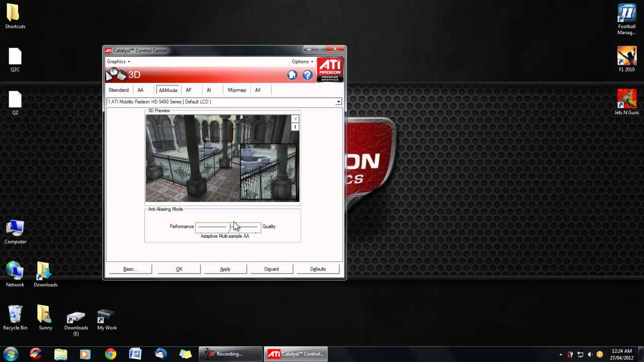Viewport: 644px width, 362px height.
Task: Click the Performance label beside slider
Action: click(x=182, y=226)
